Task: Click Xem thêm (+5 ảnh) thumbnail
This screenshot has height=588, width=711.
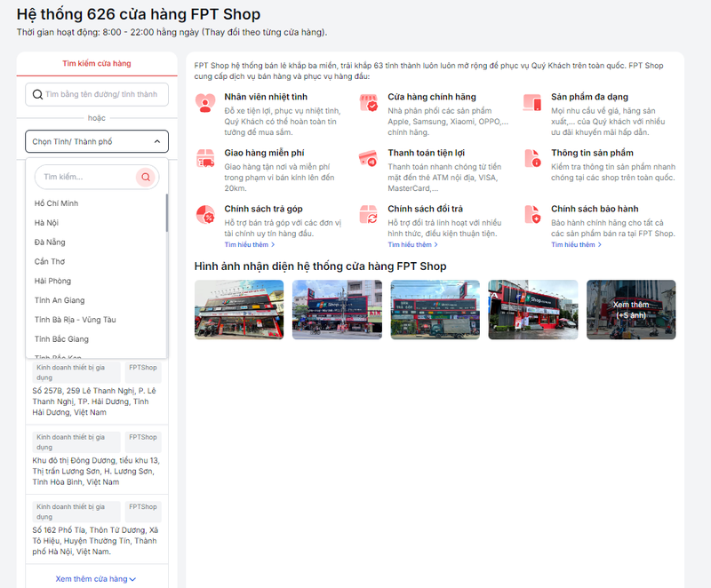Action: pos(631,309)
